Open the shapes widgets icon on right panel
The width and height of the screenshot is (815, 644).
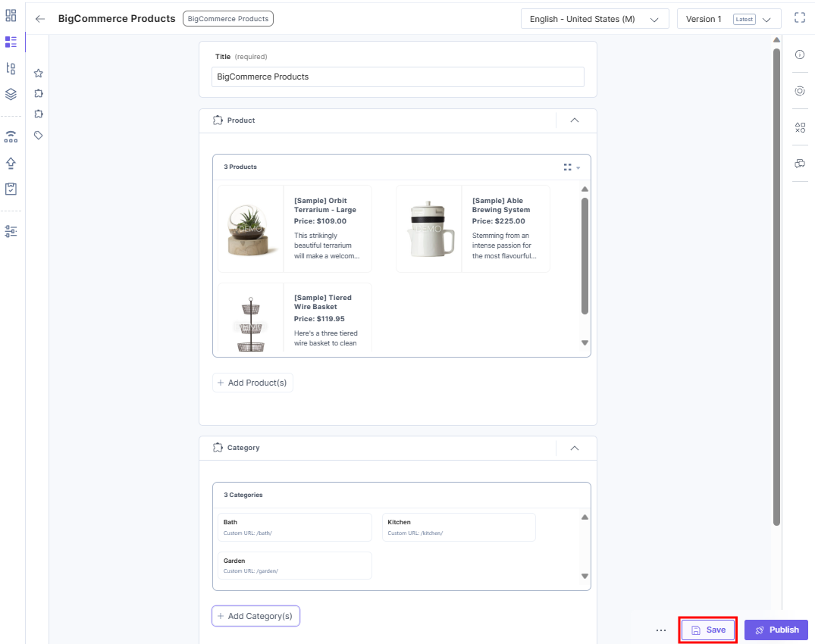click(x=800, y=127)
